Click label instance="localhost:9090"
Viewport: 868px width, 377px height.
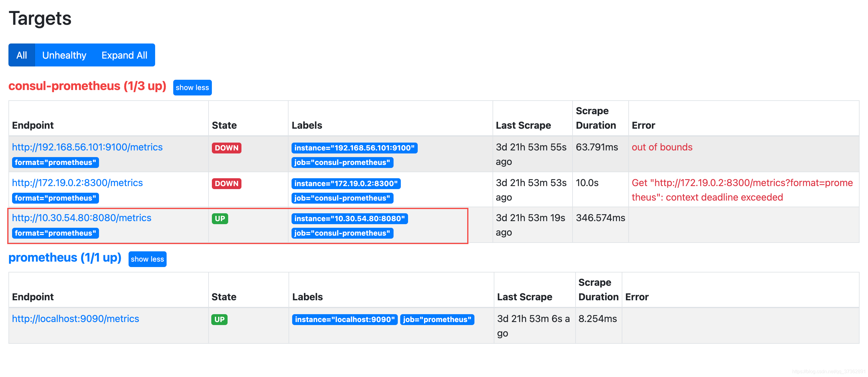coord(345,319)
